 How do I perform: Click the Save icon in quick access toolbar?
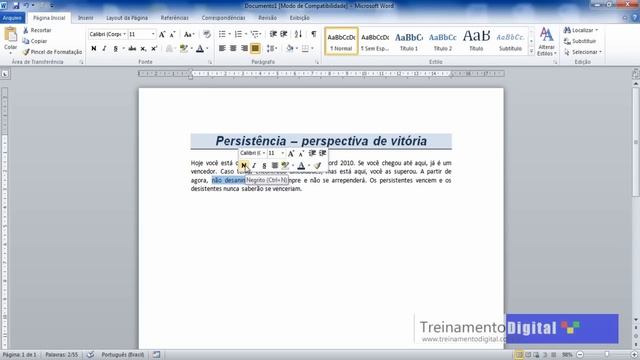tap(16, 6)
